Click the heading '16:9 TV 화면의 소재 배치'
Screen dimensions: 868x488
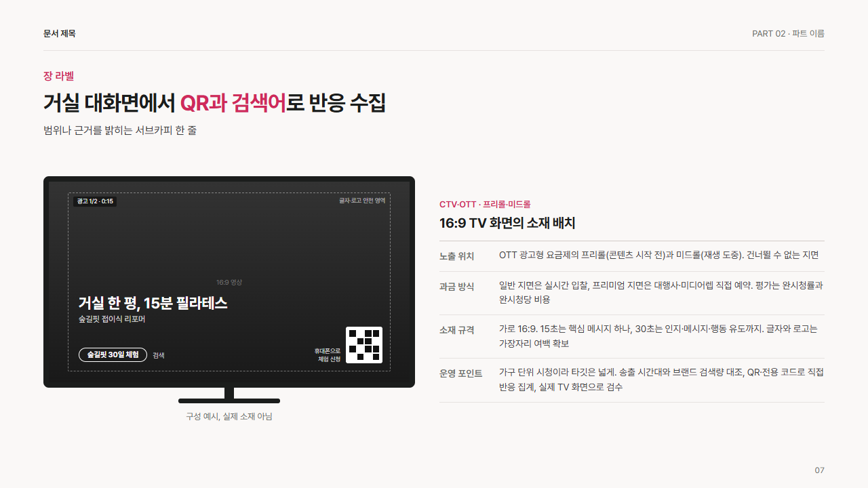(507, 223)
